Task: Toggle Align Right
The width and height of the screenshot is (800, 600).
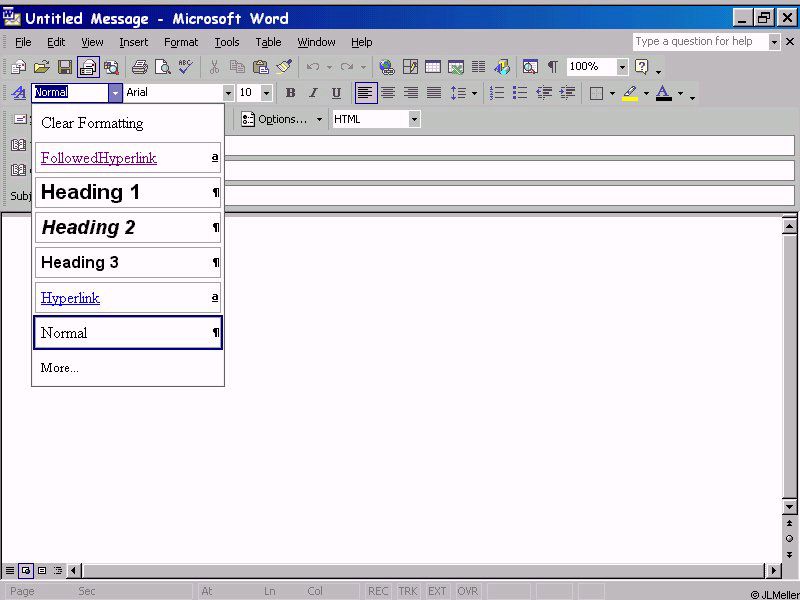Action: click(x=411, y=93)
